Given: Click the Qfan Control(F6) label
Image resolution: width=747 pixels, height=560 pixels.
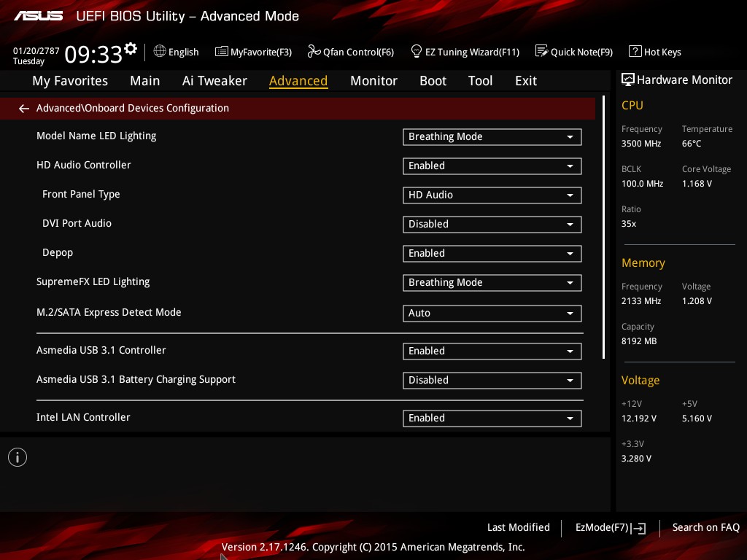Looking at the screenshot, I should click(358, 52).
